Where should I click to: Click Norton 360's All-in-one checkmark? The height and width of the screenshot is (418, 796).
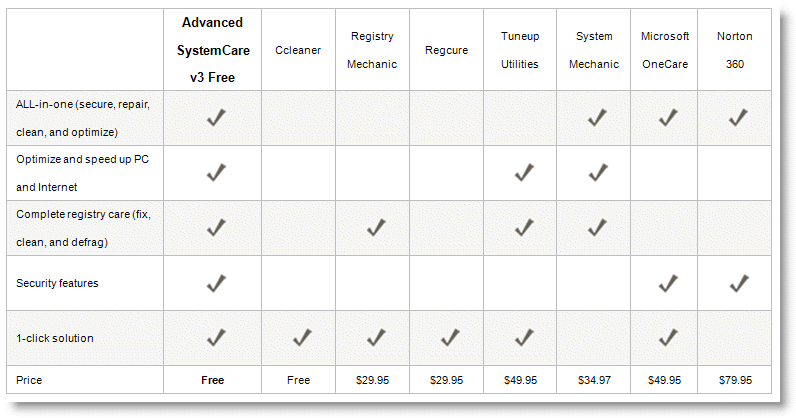pyautogui.click(x=738, y=118)
